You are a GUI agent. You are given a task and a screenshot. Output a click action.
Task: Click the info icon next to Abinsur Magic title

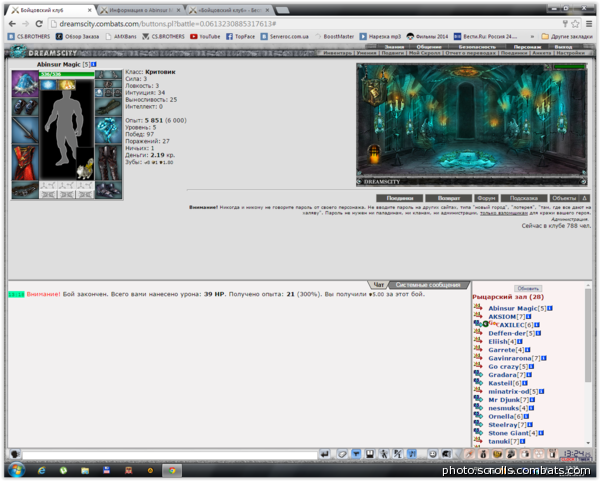click(x=94, y=64)
